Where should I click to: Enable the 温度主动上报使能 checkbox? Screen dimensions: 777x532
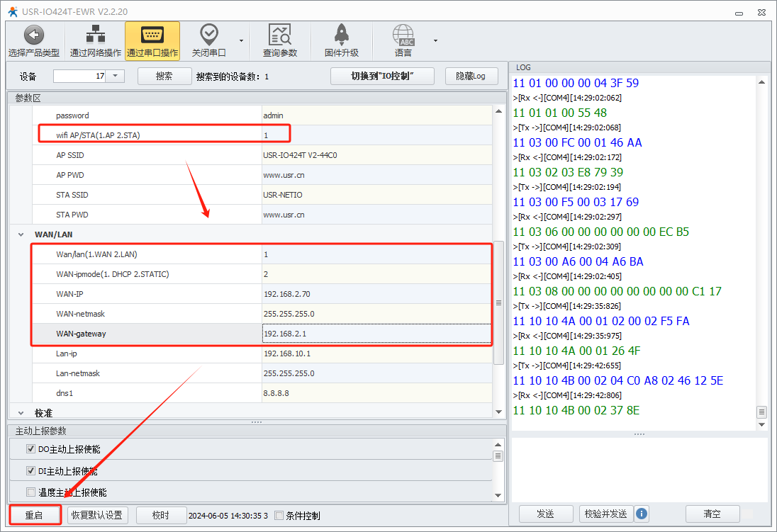[30, 492]
